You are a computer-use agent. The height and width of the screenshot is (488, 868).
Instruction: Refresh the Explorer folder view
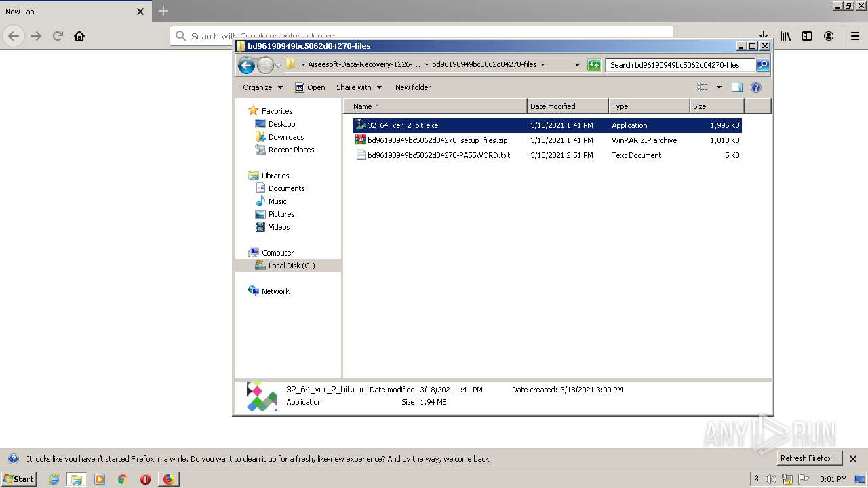594,65
